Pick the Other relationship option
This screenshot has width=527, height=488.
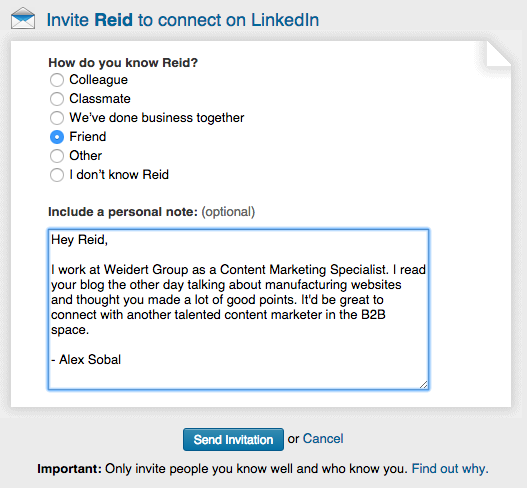pyautogui.click(x=57, y=156)
